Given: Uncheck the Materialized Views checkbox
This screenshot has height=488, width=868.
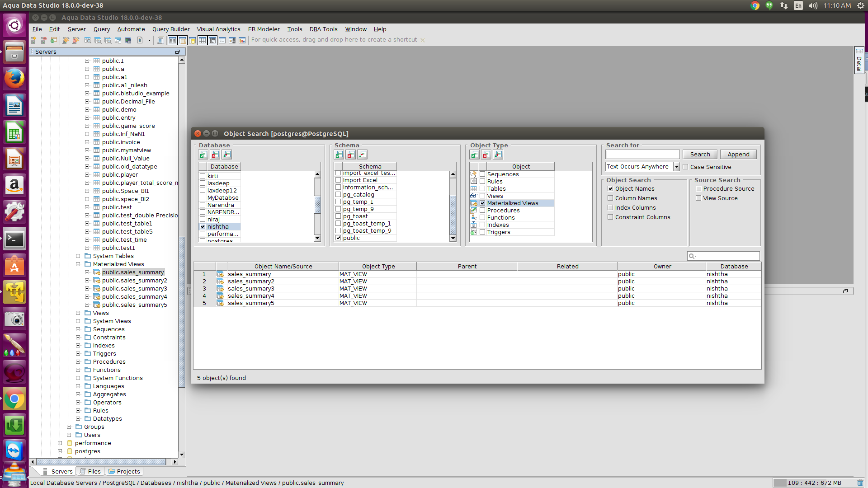Looking at the screenshot, I should point(482,203).
